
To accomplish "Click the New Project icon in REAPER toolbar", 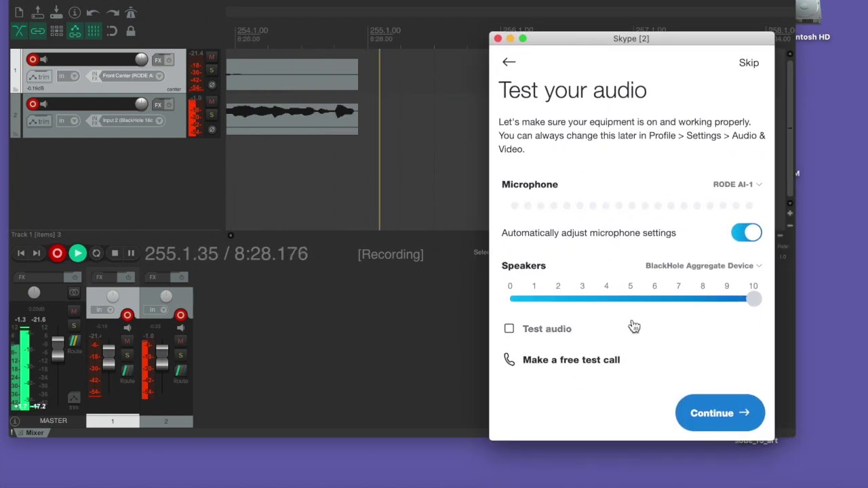I will [19, 12].
